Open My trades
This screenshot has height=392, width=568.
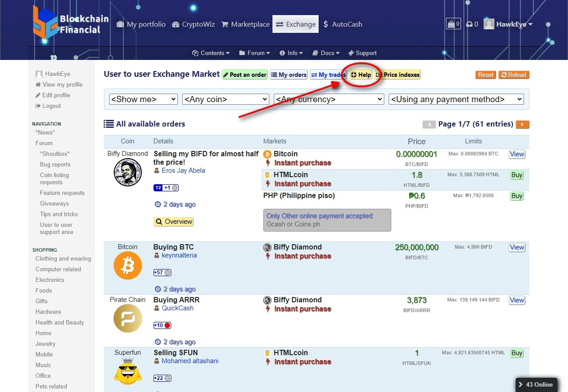[328, 75]
